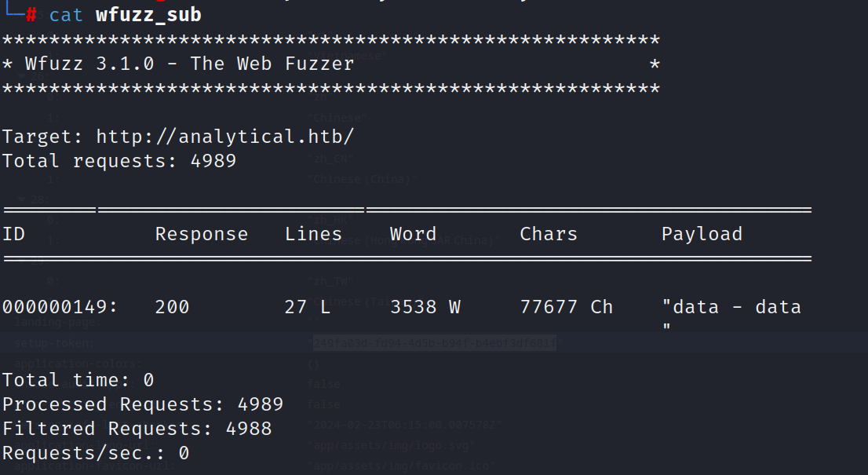The image size is (868, 475).
Task: Select the request ID 000000149
Action: [x=60, y=307]
